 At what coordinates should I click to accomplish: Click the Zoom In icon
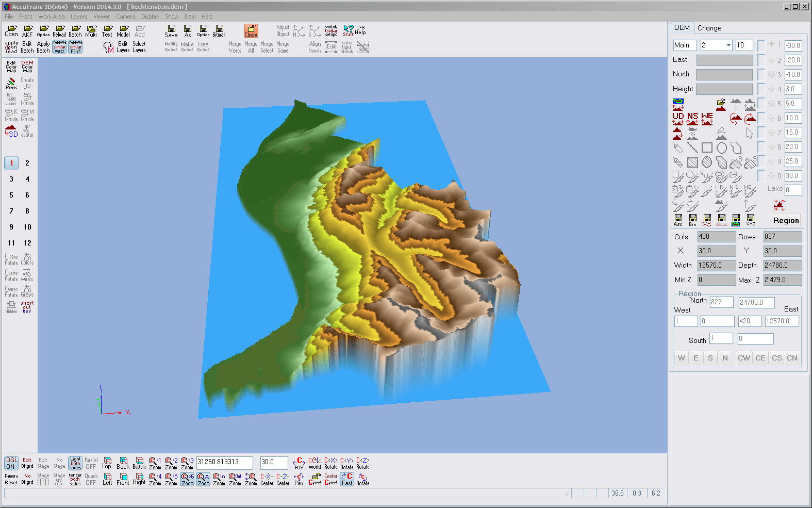pos(219,479)
